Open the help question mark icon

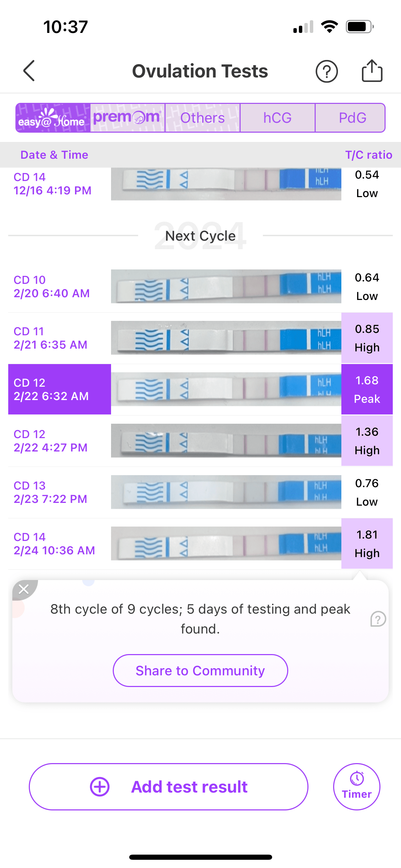point(327,71)
